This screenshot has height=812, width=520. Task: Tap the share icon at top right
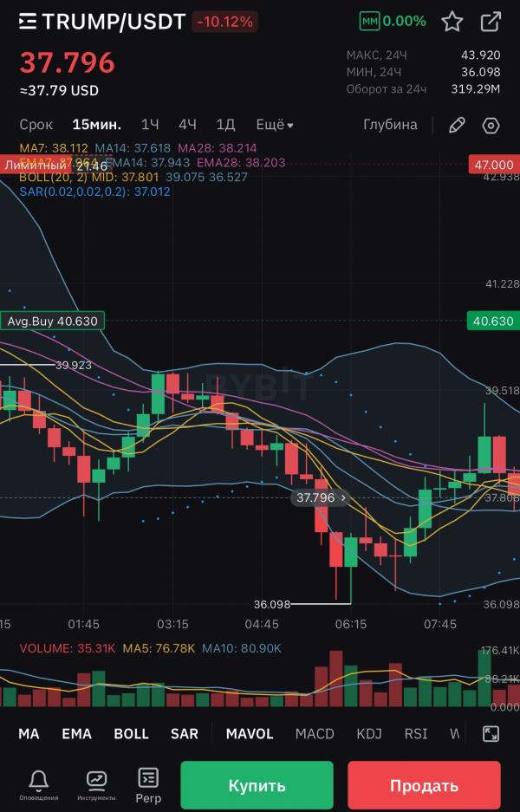[491, 22]
